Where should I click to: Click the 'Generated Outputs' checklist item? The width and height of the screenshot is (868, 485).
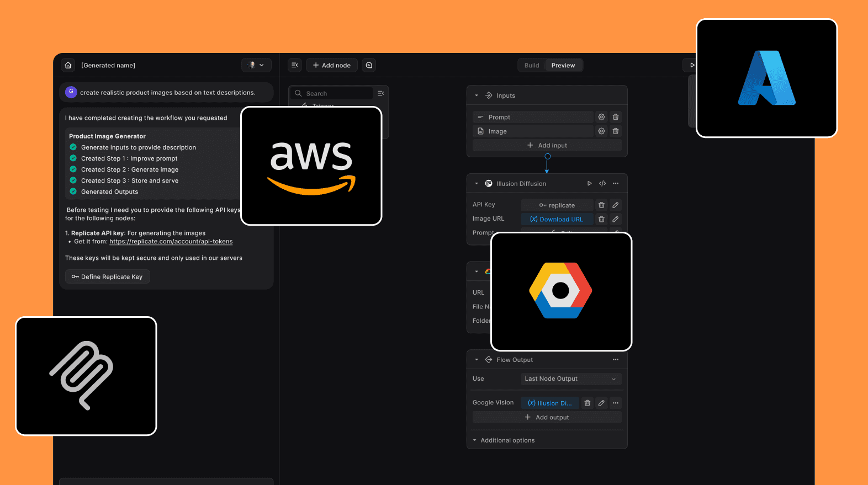click(110, 191)
